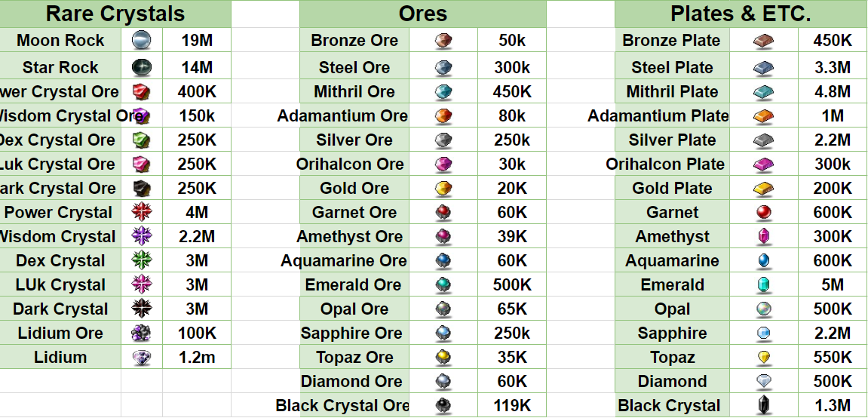
Task: Click the Rare Crystals header cell
Action: (115, 14)
